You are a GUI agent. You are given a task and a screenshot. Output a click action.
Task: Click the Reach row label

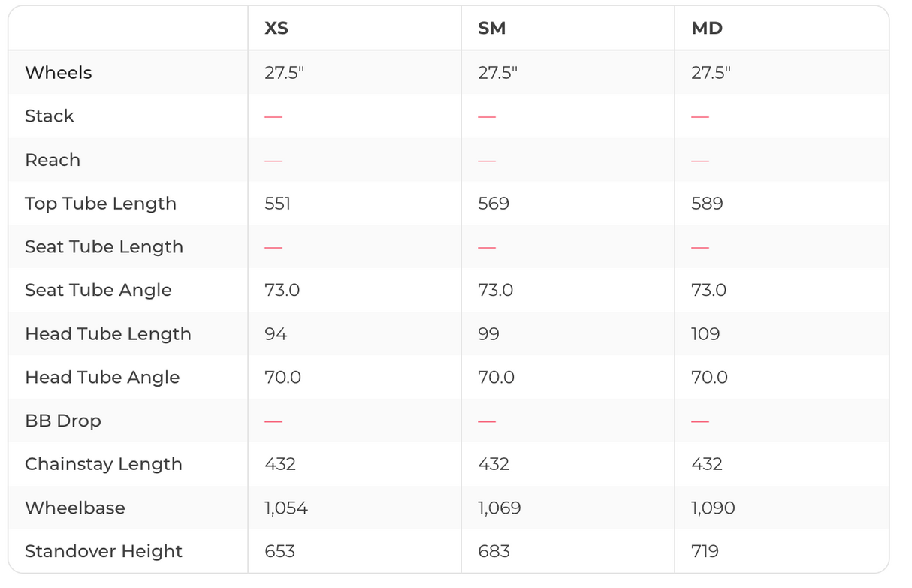pyautogui.click(x=53, y=160)
